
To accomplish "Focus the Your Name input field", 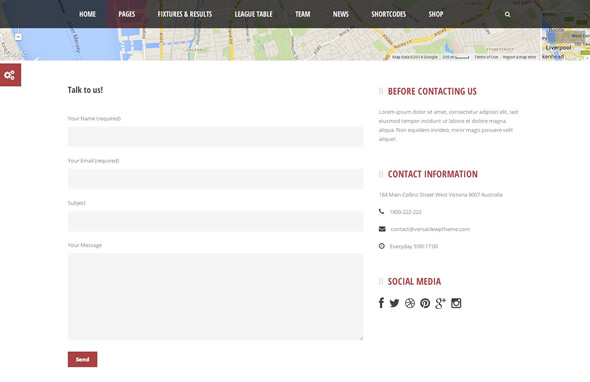I will (216, 136).
